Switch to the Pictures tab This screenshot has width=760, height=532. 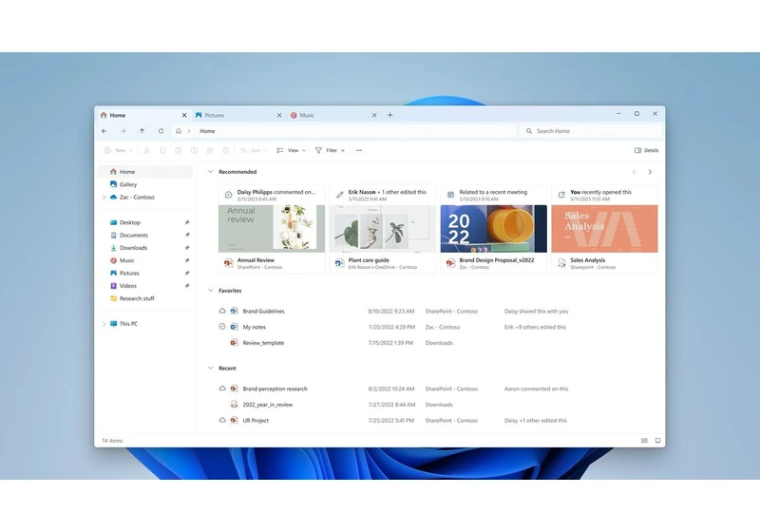tap(239, 115)
